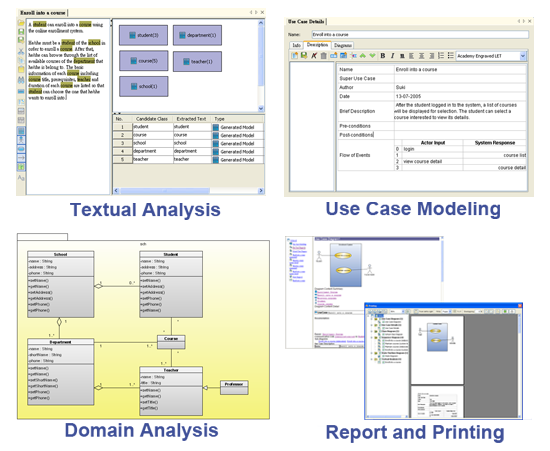Open the Academy Engraved LET font dropdown
This screenshot has height=451, width=550.
click(x=523, y=56)
